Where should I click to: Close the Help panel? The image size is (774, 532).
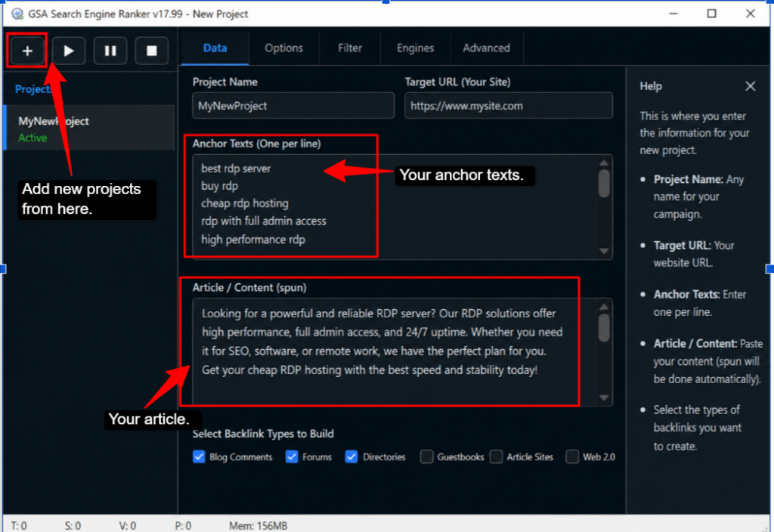tap(751, 86)
